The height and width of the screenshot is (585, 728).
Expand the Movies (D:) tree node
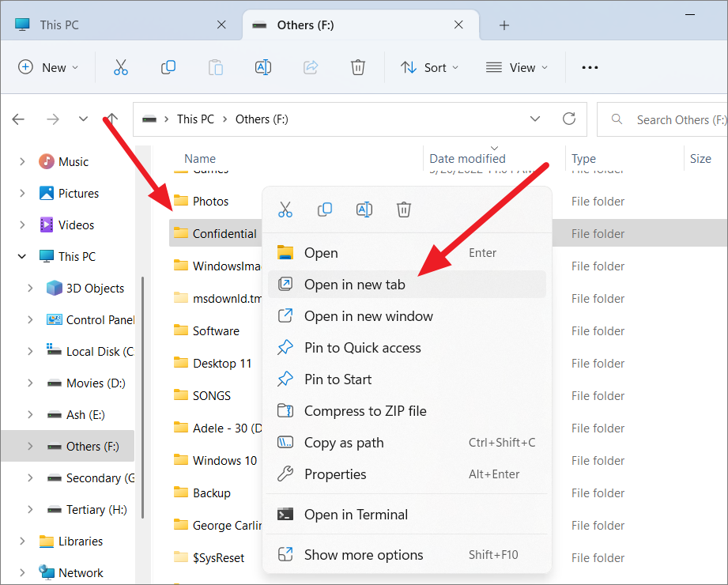click(30, 383)
